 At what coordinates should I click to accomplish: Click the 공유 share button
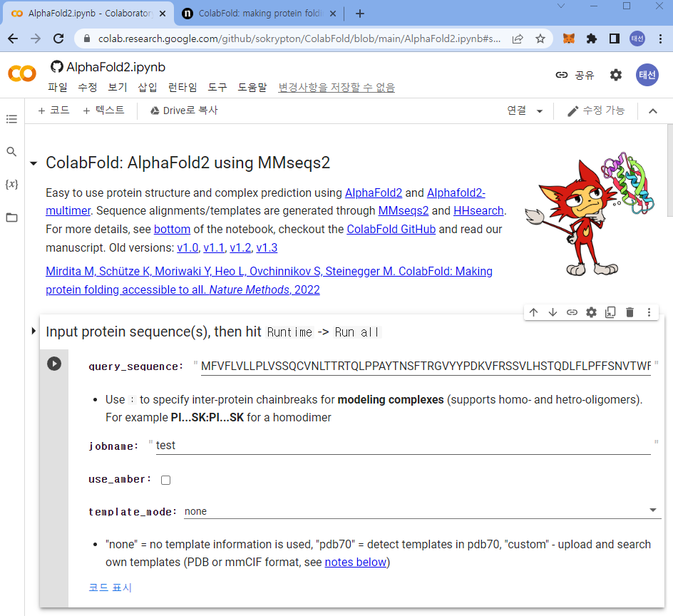click(575, 75)
